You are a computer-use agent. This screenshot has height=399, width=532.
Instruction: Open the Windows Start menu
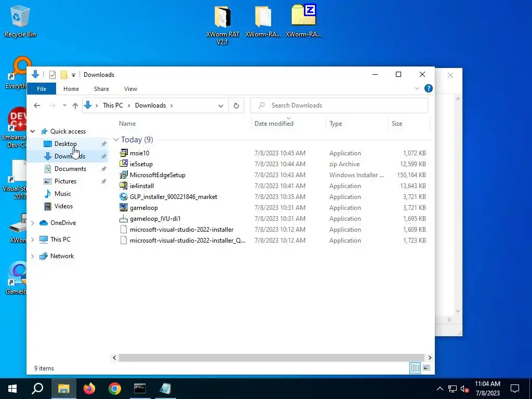click(x=12, y=389)
